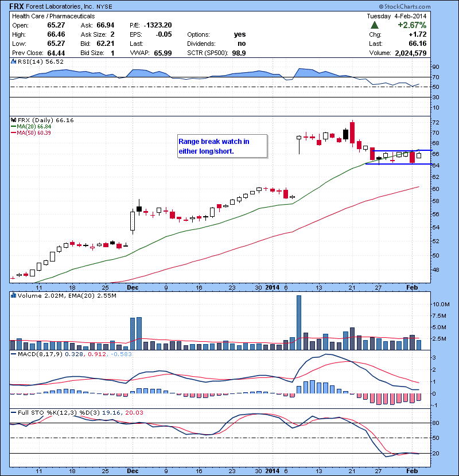Click the Chg value +1.72
The width and height of the screenshot is (459, 476).
point(417,34)
